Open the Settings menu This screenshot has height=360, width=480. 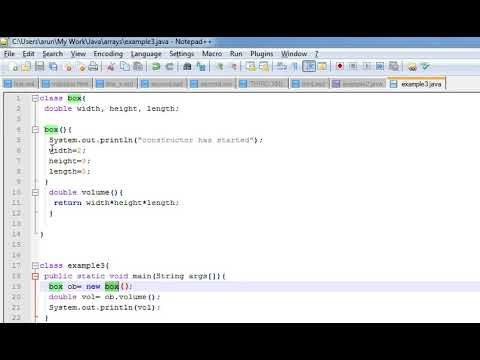pyautogui.click(x=182, y=54)
